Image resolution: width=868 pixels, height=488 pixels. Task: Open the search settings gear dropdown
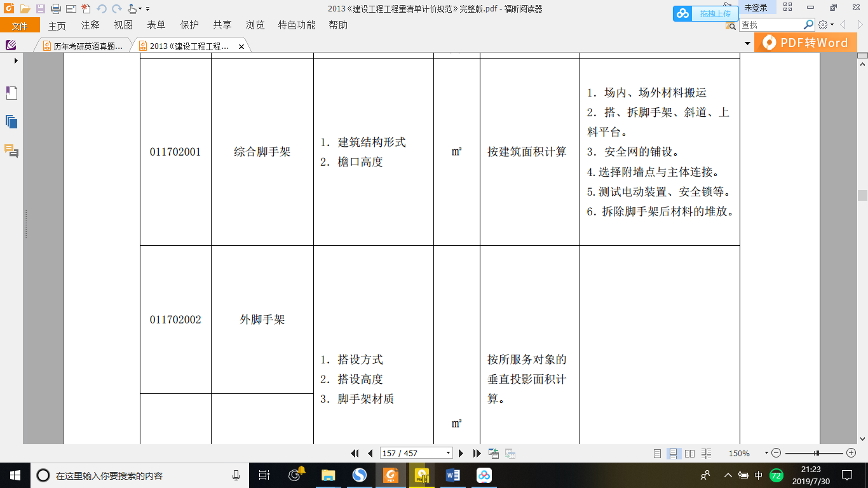click(826, 25)
